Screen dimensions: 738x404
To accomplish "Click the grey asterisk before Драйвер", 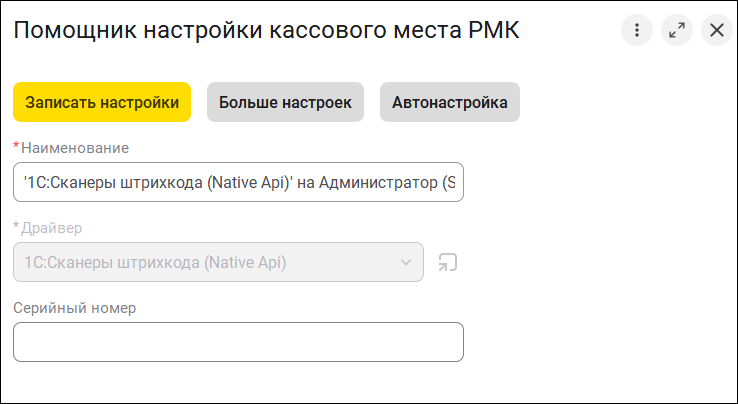I will pyautogui.click(x=16, y=227).
